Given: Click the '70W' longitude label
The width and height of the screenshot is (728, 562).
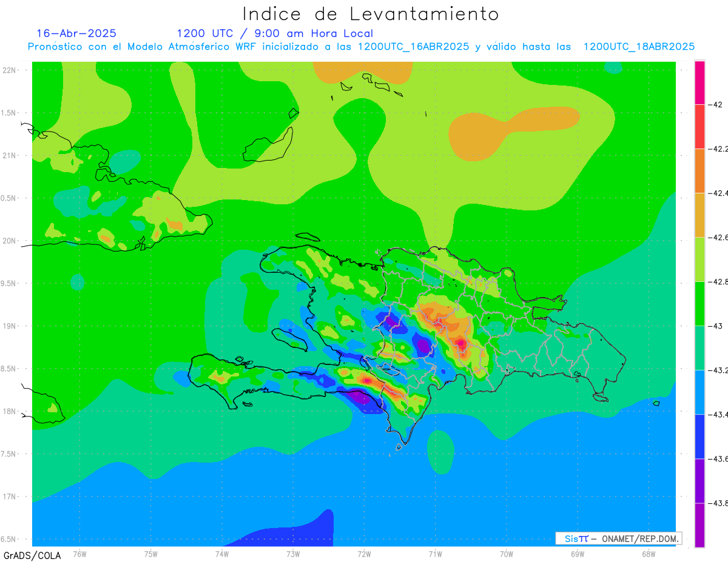Looking at the screenshot, I should coord(507,553).
